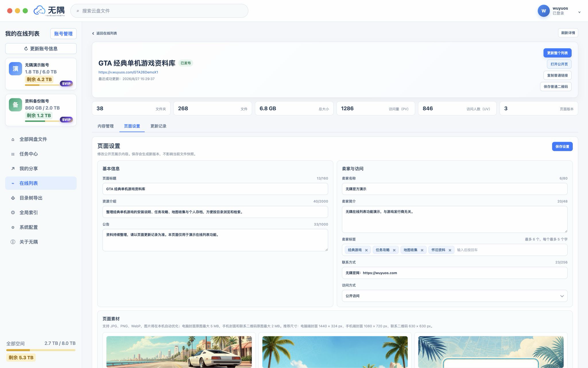
Task: Click the 任务中心 list icon
Action: point(13,154)
